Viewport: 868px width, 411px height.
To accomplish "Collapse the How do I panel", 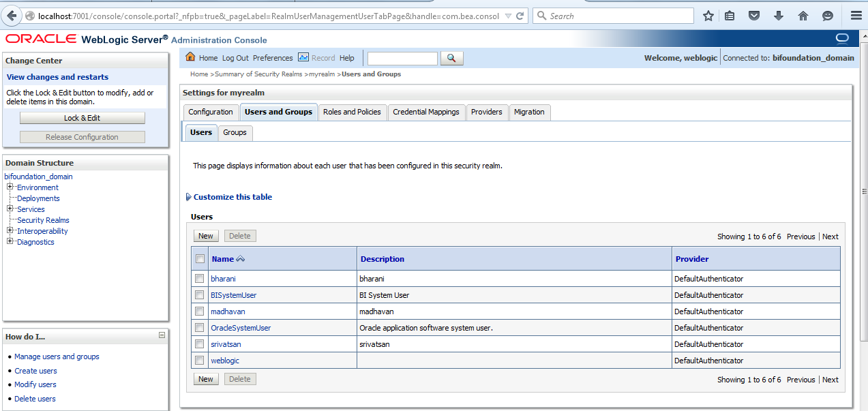I will click(x=162, y=335).
